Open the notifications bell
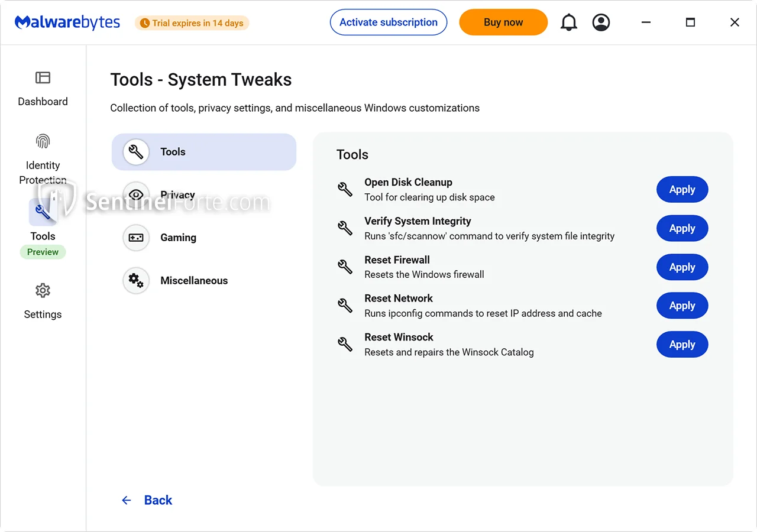757x532 pixels. pyautogui.click(x=568, y=22)
